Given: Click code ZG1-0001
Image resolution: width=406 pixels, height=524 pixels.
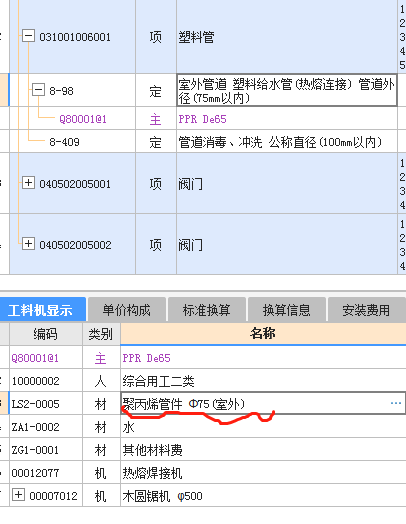Looking at the screenshot, I should pos(35,450).
